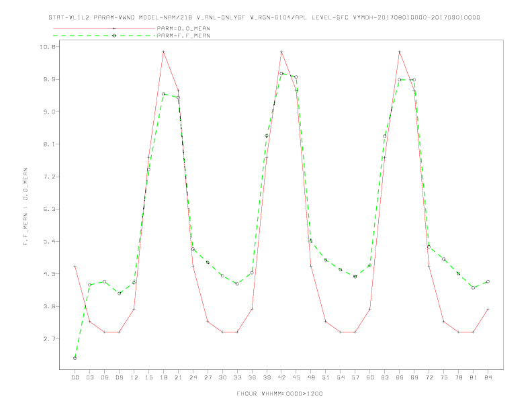The height and width of the screenshot is (411, 532).
Task: Click the 54 forecast hour x-axis label
Action: [x=341, y=377]
